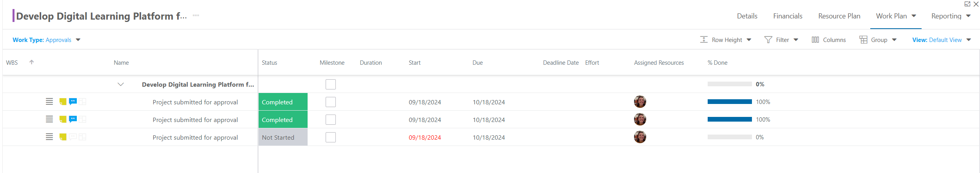Click the pop-out window icon at top right

click(x=967, y=4)
